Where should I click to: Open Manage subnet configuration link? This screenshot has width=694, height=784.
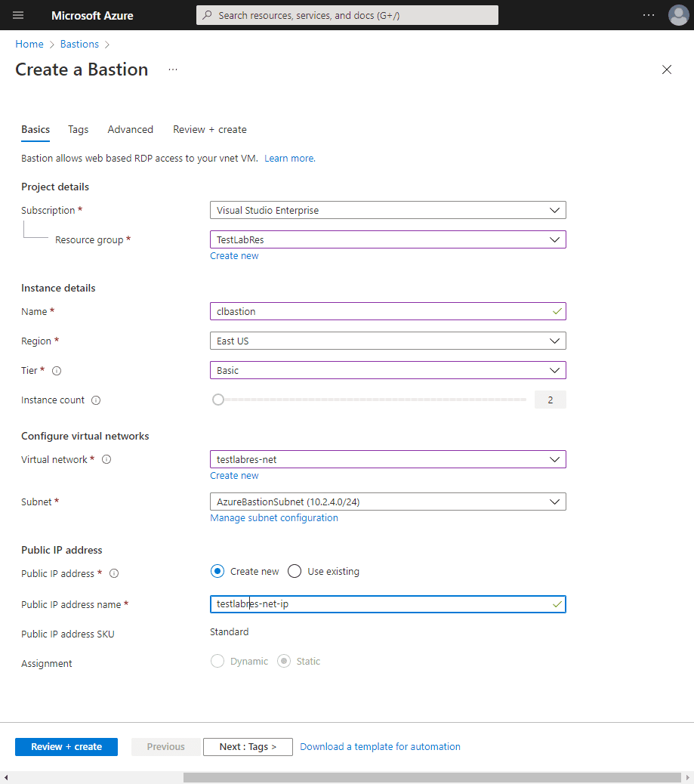coord(274,518)
